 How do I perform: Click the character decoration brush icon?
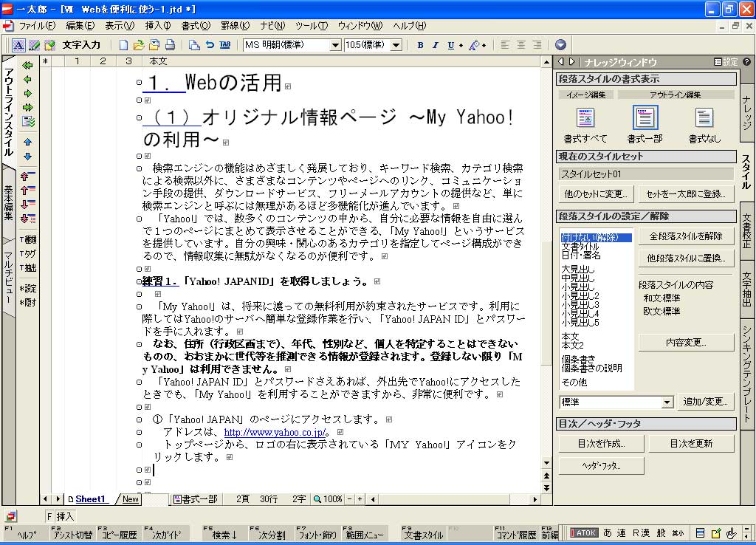click(x=475, y=45)
